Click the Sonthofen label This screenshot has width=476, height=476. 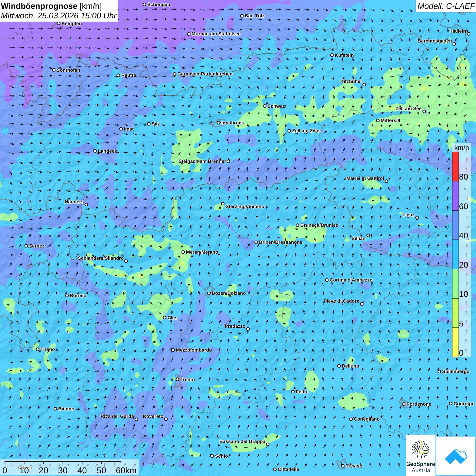[x=68, y=70]
